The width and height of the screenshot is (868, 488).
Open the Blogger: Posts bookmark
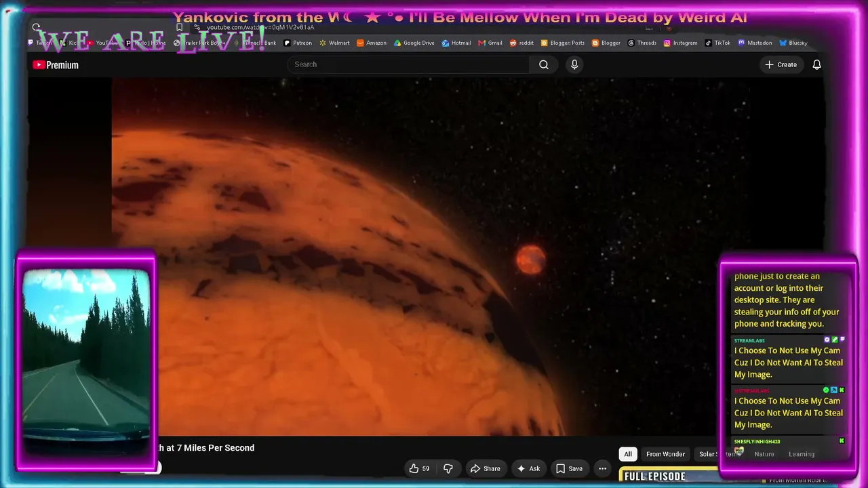pos(563,43)
